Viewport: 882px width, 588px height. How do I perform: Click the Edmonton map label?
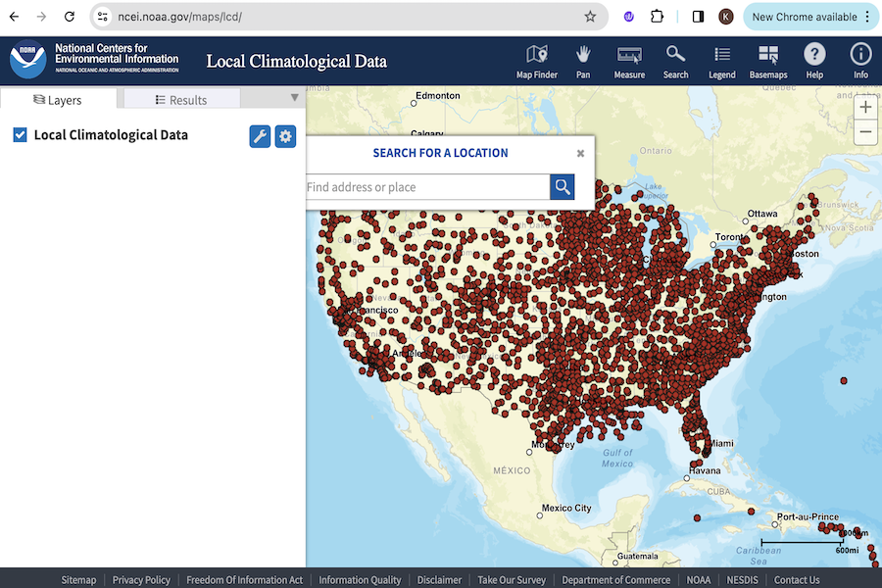438,96
